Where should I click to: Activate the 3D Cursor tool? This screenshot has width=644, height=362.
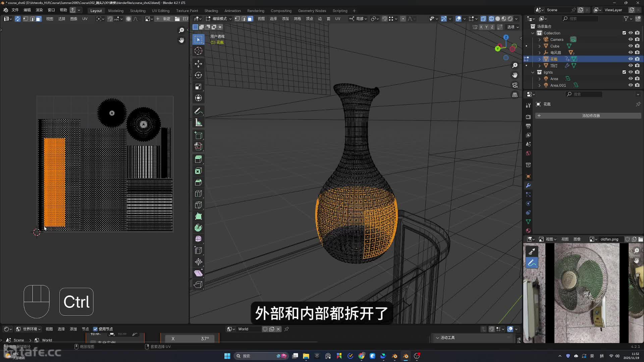click(x=198, y=51)
